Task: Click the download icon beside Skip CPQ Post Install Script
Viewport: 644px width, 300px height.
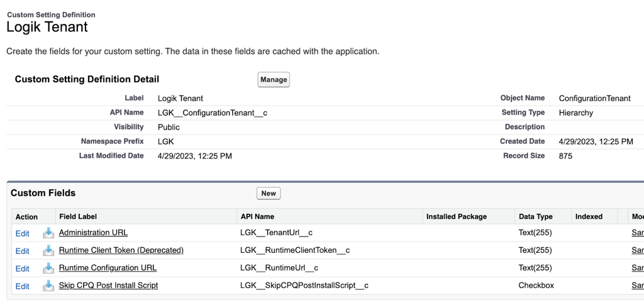Action: click(x=48, y=286)
